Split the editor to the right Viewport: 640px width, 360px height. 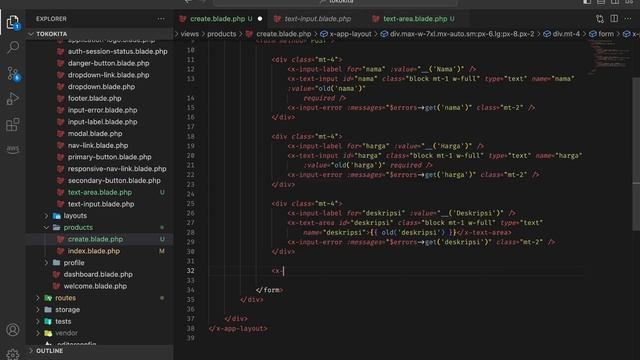614,19
